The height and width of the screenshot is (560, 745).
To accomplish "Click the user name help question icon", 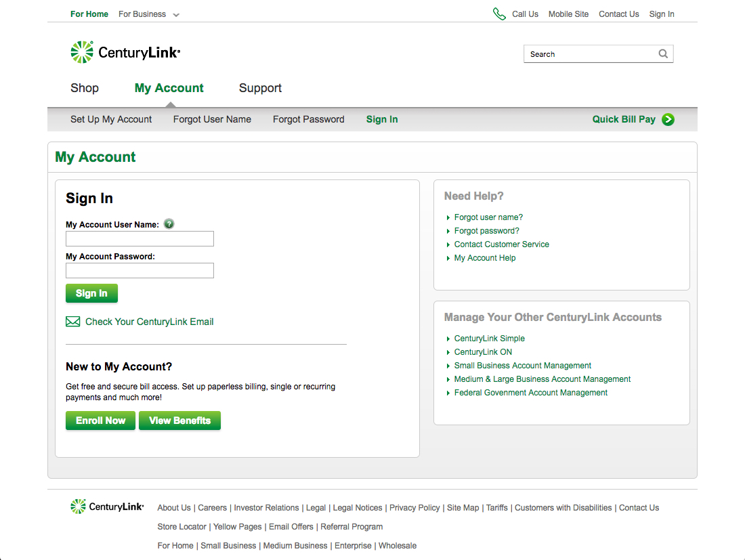I will coord(169,224).
